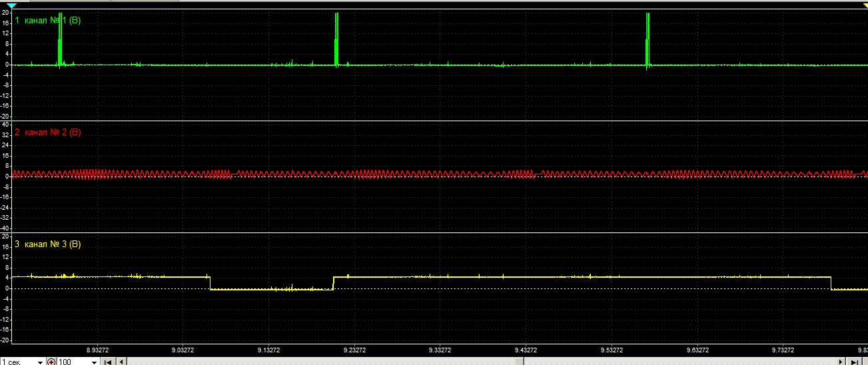Jump to the recording end button

(854, 362)
